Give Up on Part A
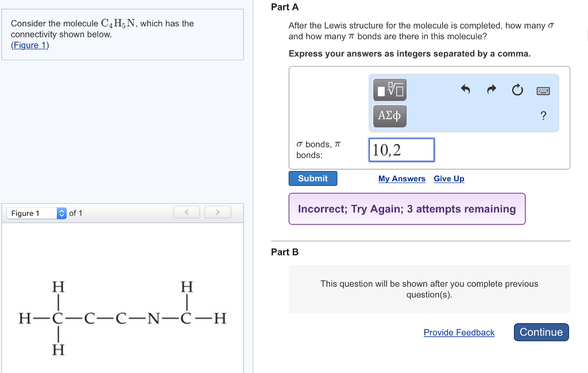 448,178
